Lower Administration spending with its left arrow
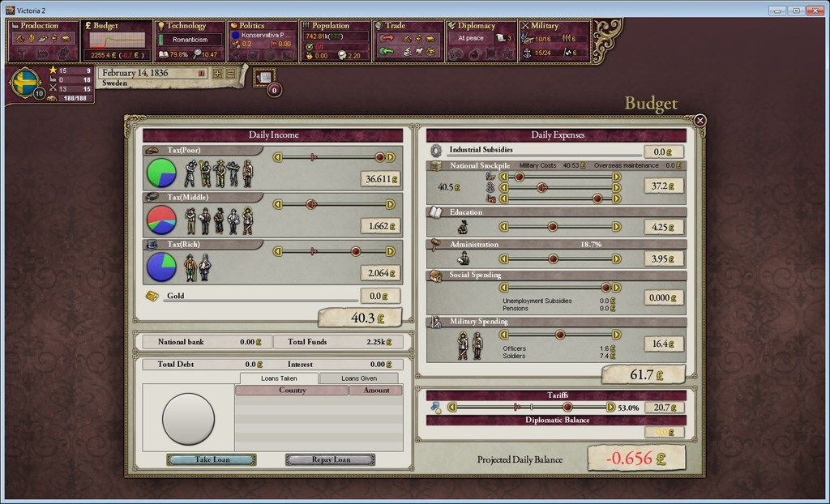This screenshot has width=830, height=504. 504,258
